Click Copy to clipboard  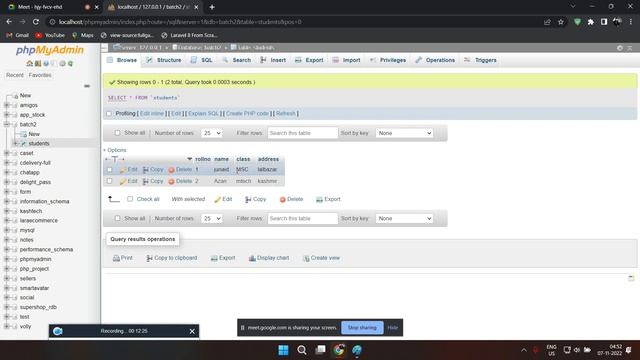(x=172, y=258)
